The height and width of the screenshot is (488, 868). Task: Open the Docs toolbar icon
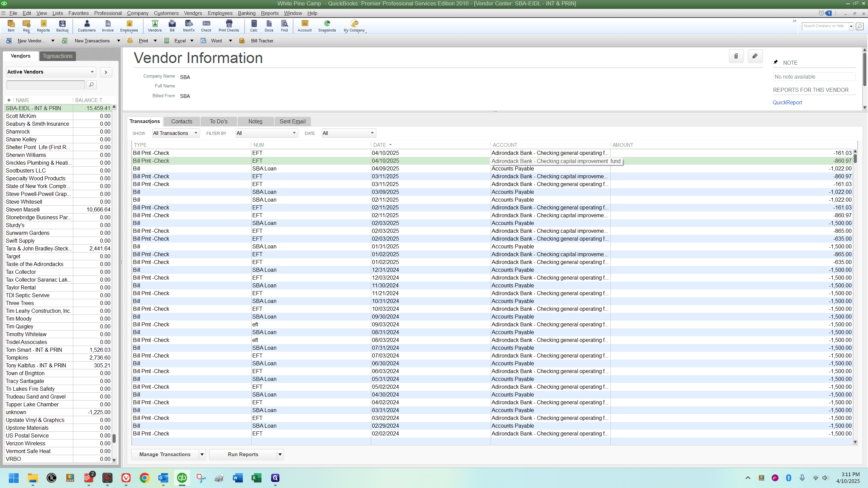tap(269, 26)
